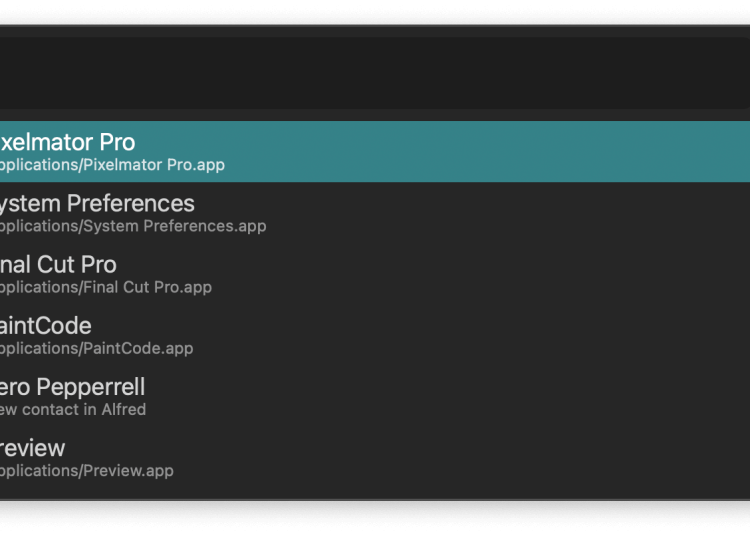
Task: Focus the Alfred search input field
Action: [375, 73]
